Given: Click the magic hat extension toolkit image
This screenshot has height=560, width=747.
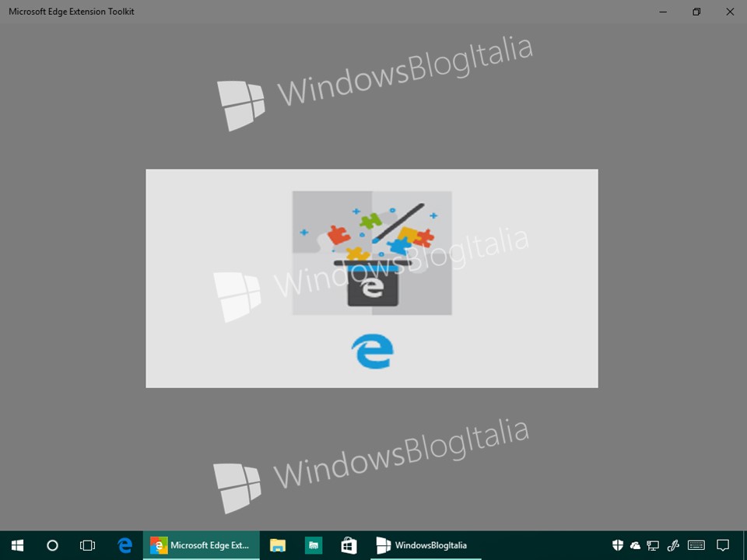Looking at the screenshot, I should [372, 253].
